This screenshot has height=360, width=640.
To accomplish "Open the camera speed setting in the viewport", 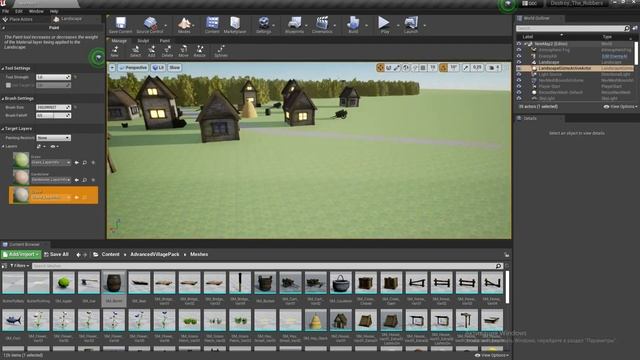I will [x=494, y=68].
